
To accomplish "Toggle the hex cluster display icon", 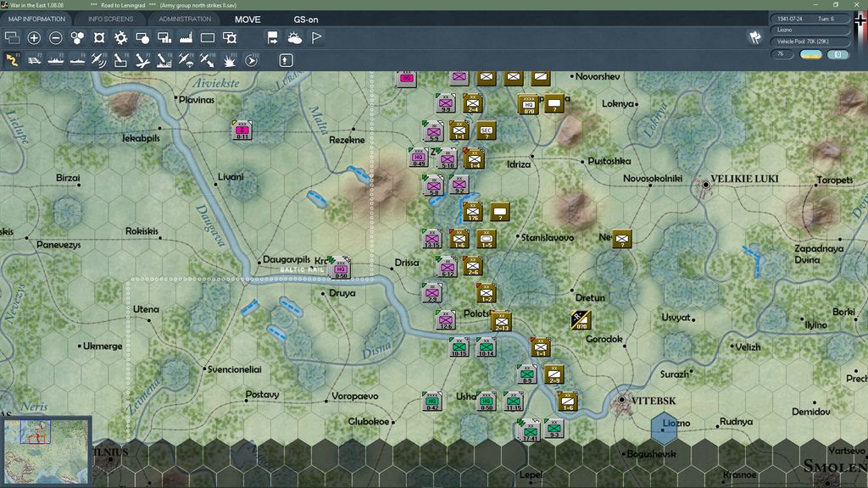I will click(77, 37).
